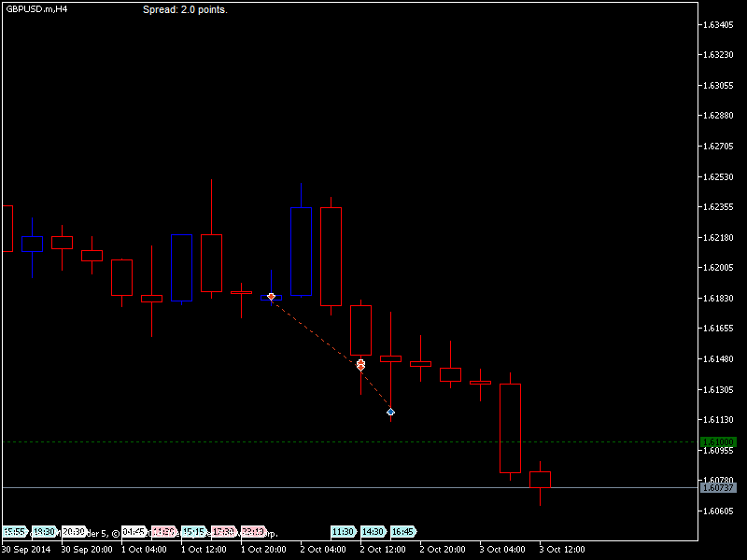747x560 pixels.
Task: Click the 1.63405 price scale value
Action: (718, 25)
